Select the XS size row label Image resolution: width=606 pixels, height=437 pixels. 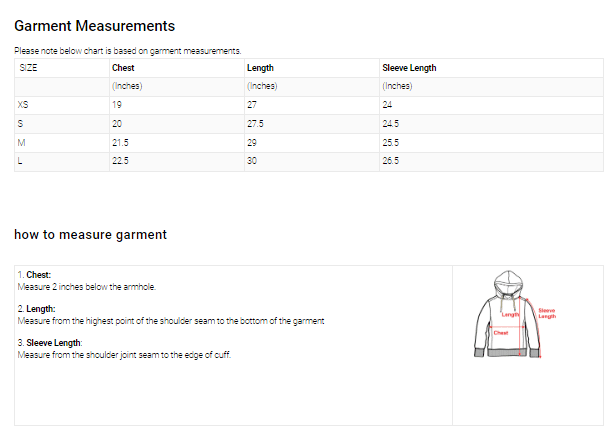point(23,104)
